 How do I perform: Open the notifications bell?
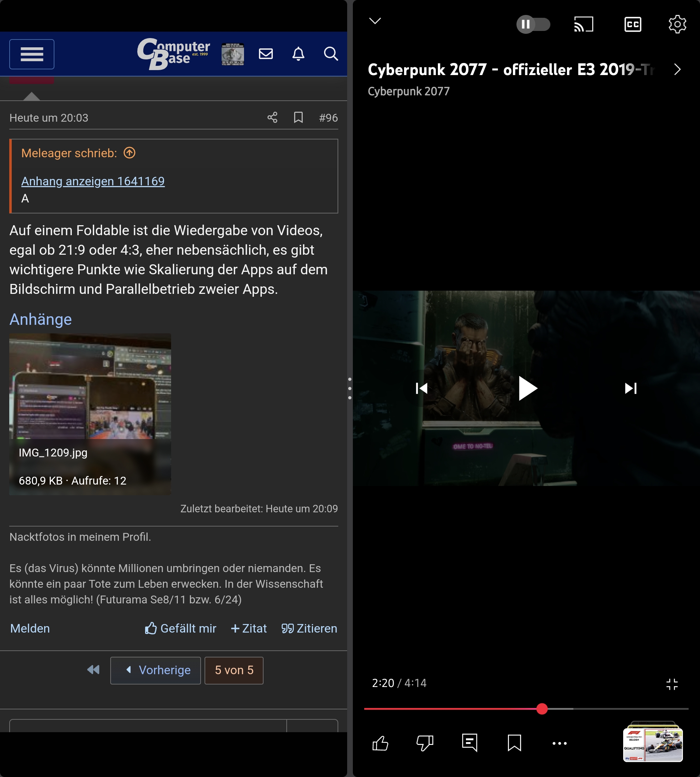[298, 54]
